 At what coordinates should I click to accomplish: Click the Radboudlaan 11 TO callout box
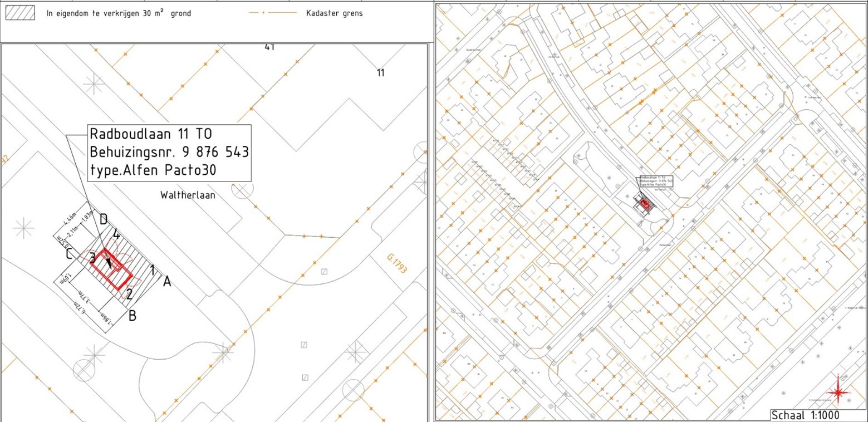169,153
